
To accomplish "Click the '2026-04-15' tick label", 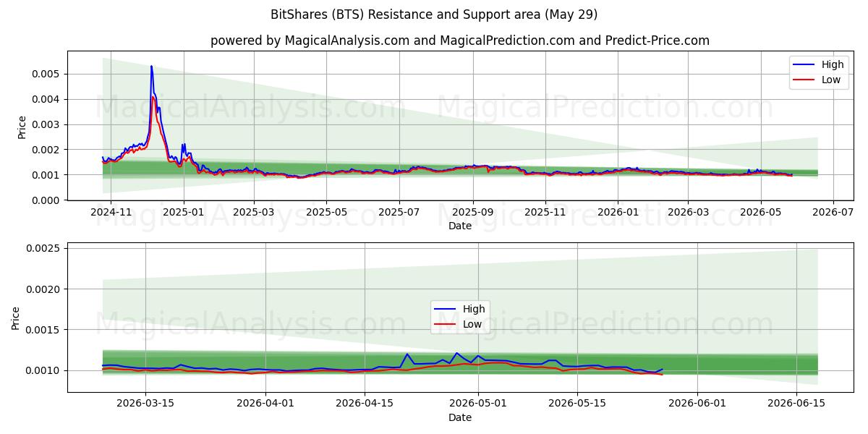I will [365, 404].
